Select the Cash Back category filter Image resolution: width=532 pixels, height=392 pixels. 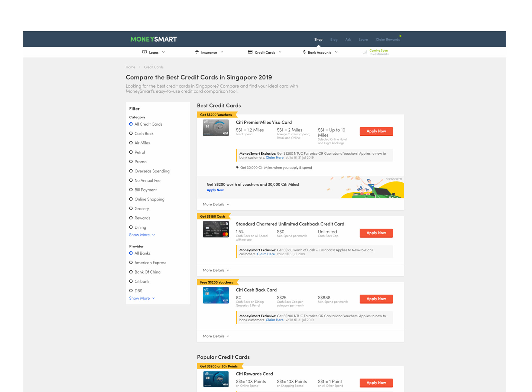click(141, 134)
